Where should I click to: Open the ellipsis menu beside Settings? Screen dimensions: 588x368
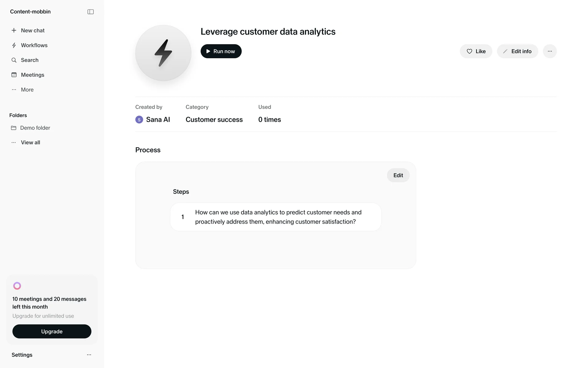(89, 355)
